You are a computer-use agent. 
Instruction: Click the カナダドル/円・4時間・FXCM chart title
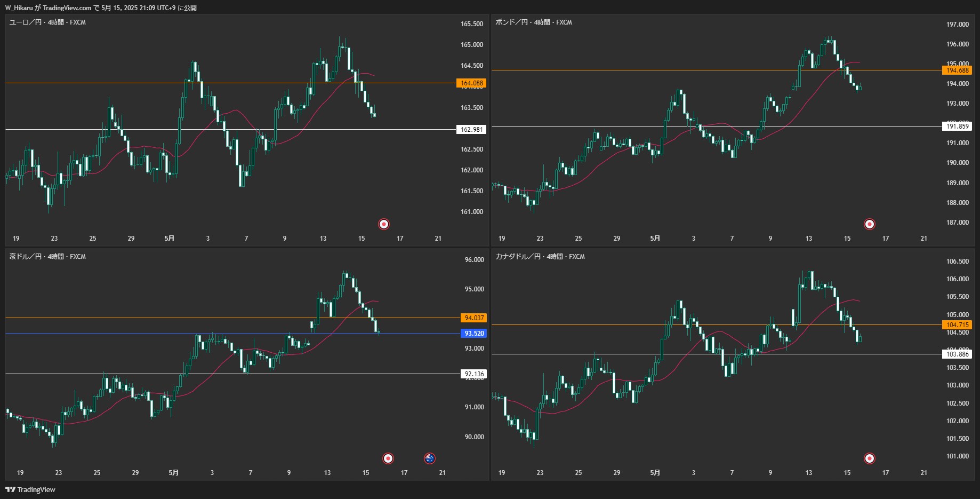click(540, 257)
